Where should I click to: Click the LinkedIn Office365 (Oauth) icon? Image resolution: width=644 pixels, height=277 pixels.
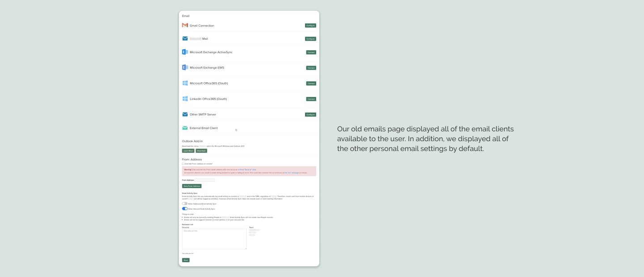click(x=185, y=99)
